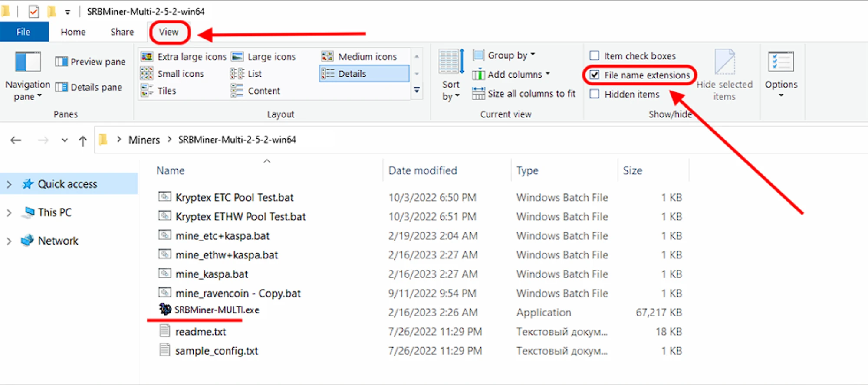The height and width of the screenshot is (385, 868).
Task: Select the SRBMiner-MULTI.exe application icon
Action: [165, 310]
